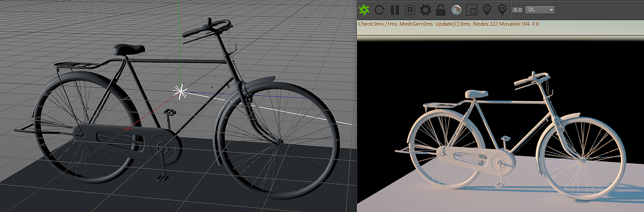The width and height of the screenshot is (644, 212).
Task: Select the material picker M pin icon
Action: point(502,10)
